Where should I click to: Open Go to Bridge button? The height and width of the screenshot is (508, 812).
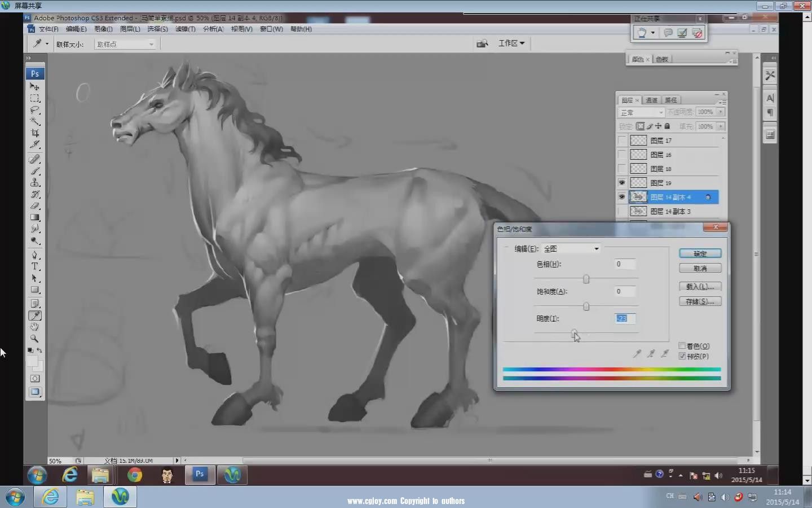tap(482, 43)
